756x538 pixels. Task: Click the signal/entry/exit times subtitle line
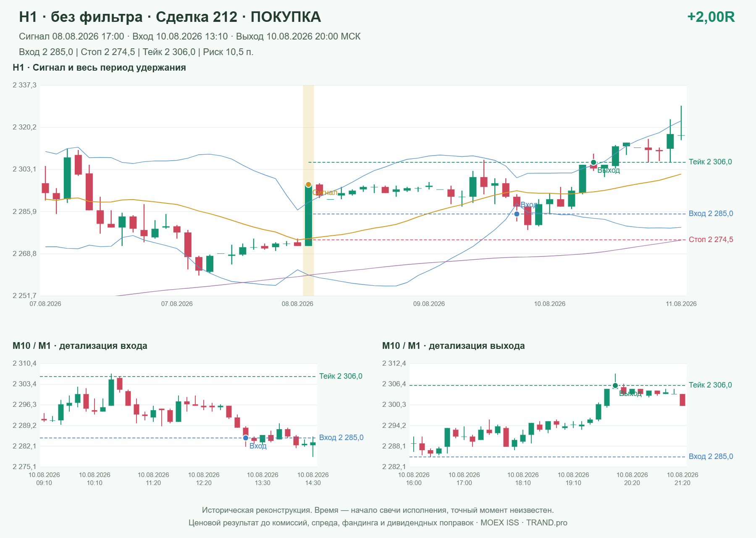coord(189,37)
